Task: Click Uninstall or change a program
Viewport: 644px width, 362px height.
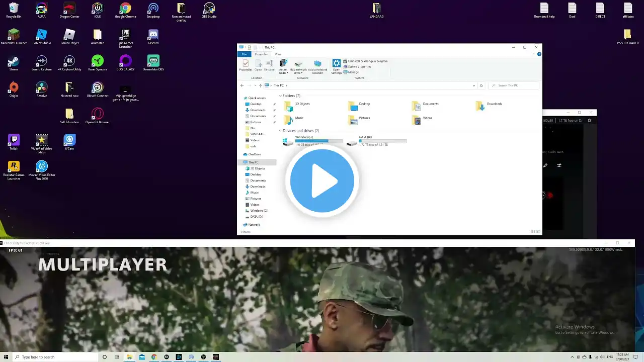Action: [x=365, y=61]
